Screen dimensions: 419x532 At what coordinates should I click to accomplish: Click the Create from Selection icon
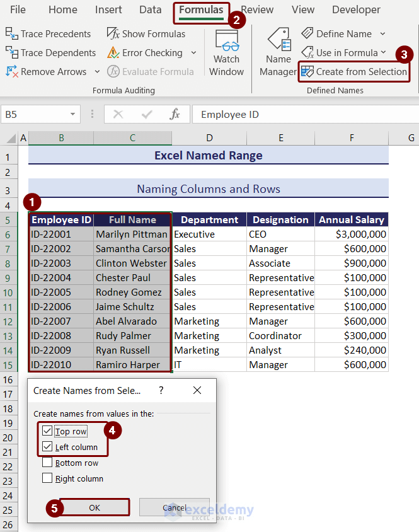307,72
